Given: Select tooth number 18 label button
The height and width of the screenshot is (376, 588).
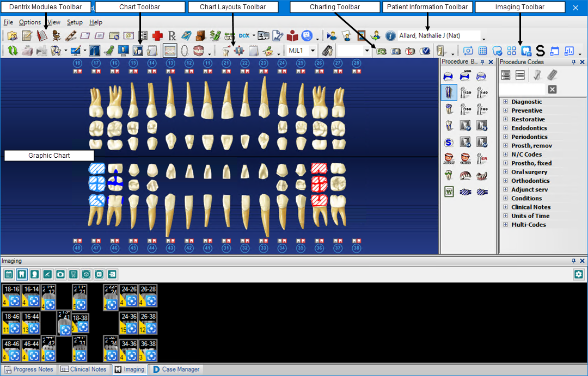Looking at the screenshot, I should tap(78, 64).
